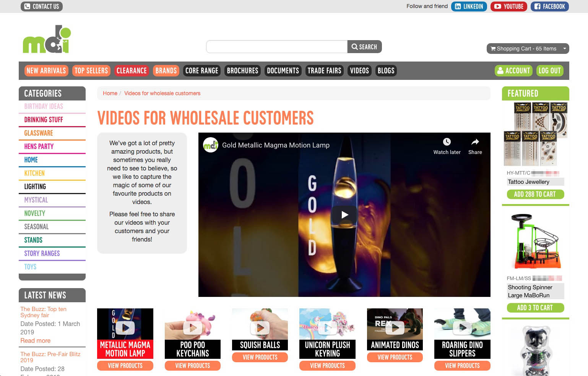Open the Account user button
This screenshot has height=376, width=588.
(x=513, y=71)
